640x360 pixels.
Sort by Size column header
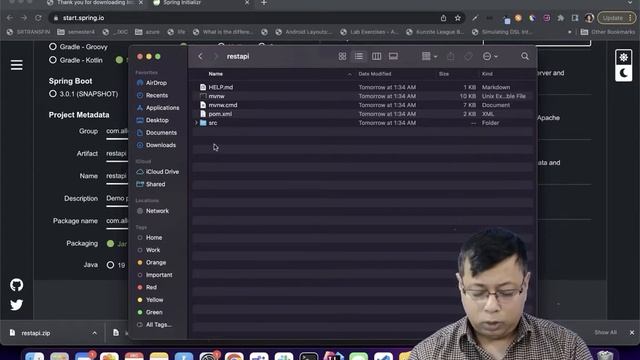(444, 74)
